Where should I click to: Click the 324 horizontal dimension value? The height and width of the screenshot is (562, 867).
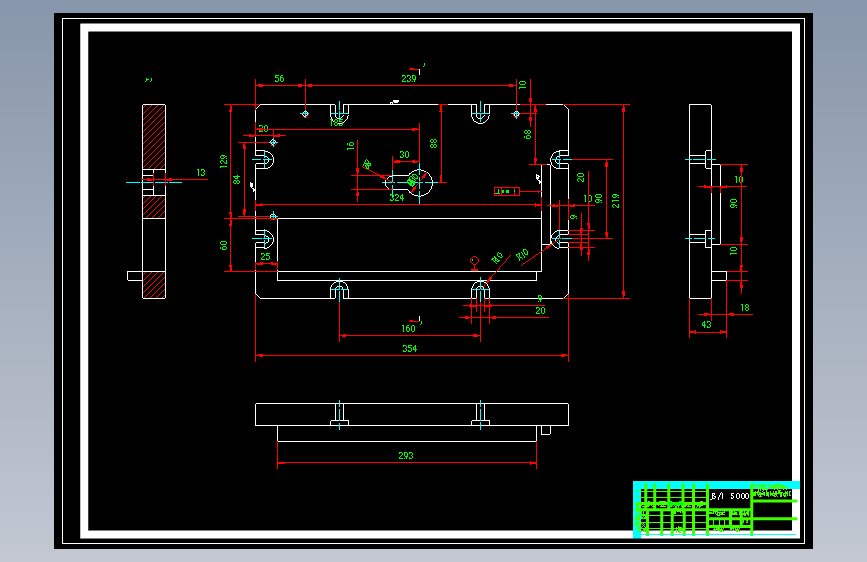(396, 197)
